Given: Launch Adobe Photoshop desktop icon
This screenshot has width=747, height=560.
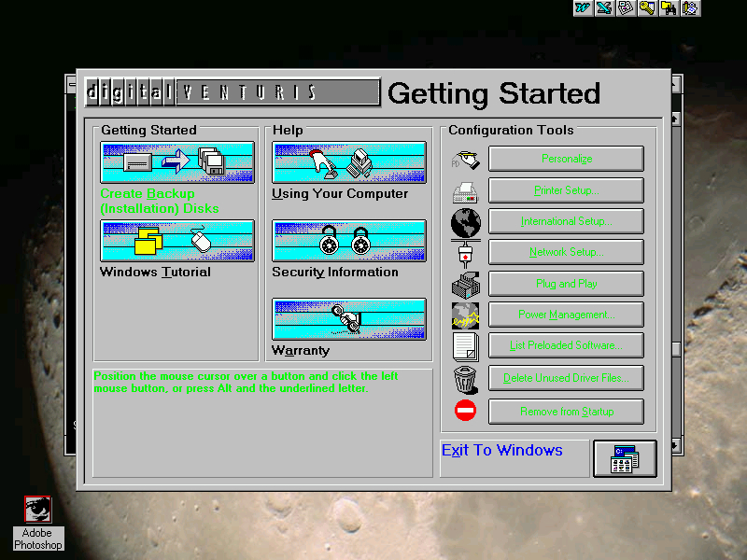Looking at the screenshot, I should [38, 510].
